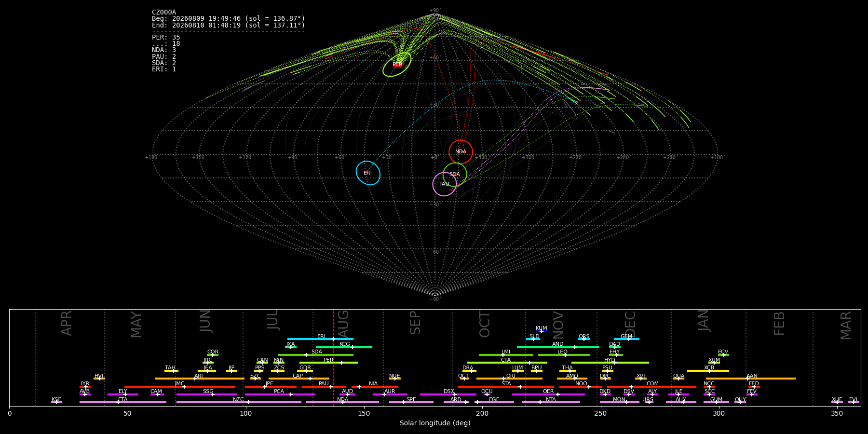The image size is (868, 434).
Task: Click the ORI shower activity bar
Action: (509, 379)
